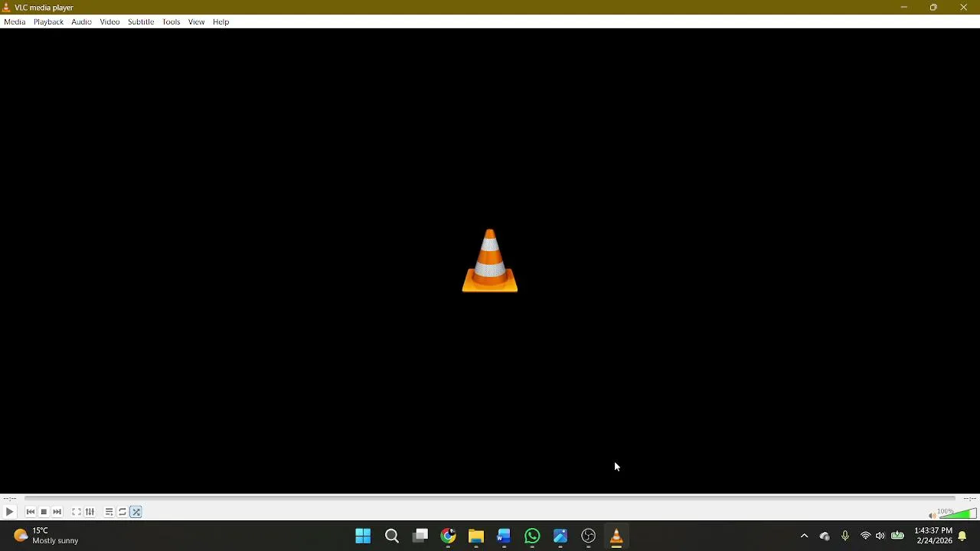Switch to OBS Studio on taskbar

[x=588, y=536]
